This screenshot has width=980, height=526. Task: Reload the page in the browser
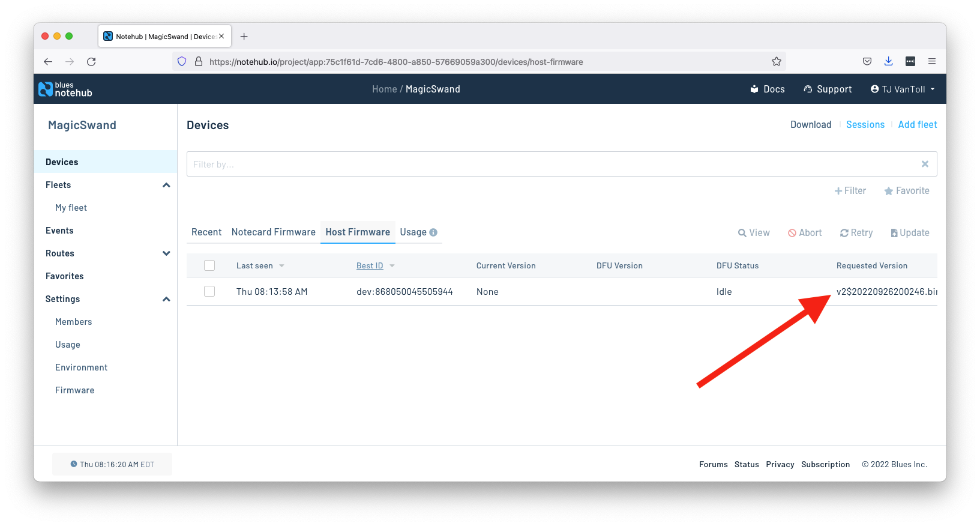coord(91,62)
